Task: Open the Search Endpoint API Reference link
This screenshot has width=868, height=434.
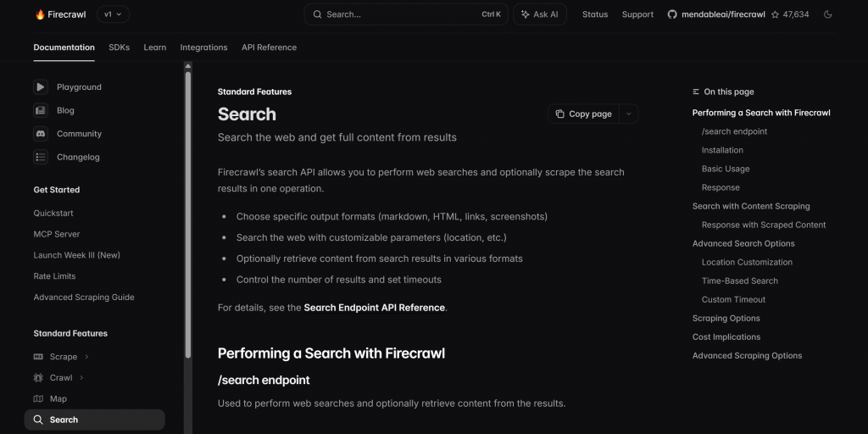Action: tap(374, 307)
